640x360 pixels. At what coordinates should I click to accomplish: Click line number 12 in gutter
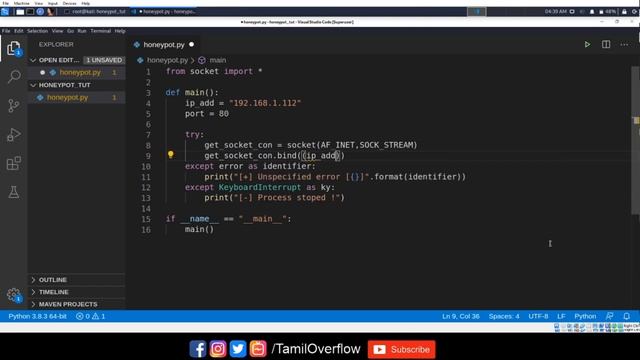click(x=146, y=187)
